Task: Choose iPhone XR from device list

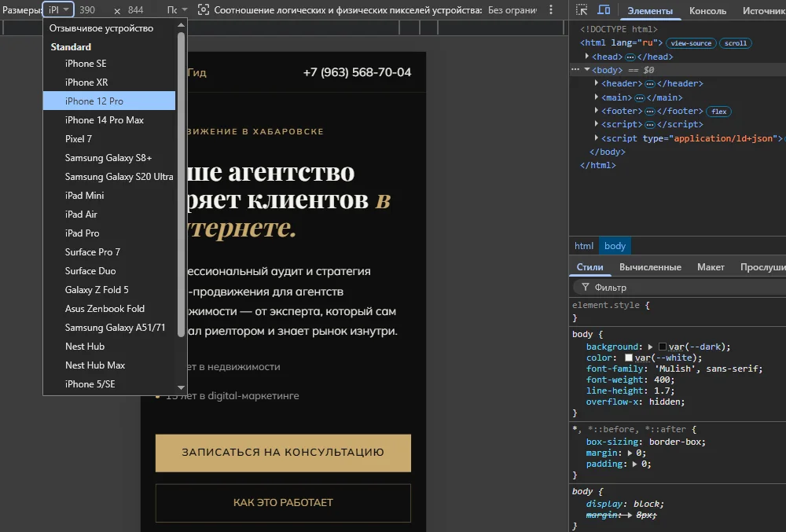Action: pos(109,83)
